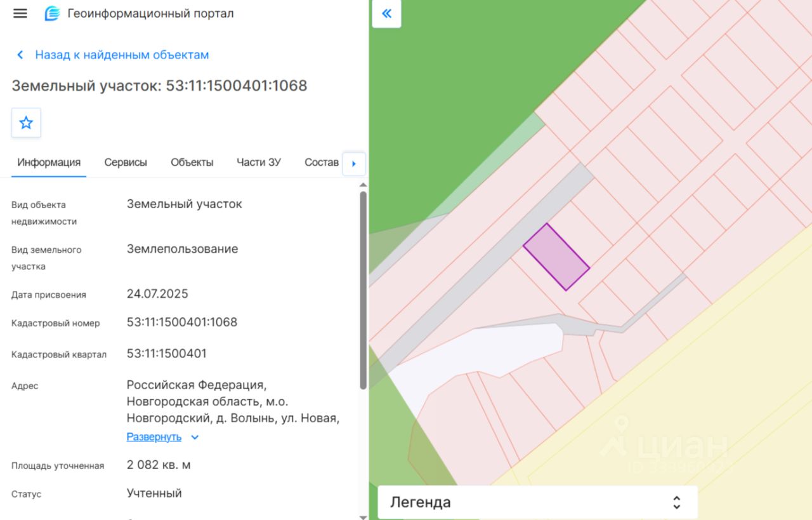This screenshot has height=520, width=812.
Task: Click scrollbar down arrow in info panel
Action: (363, 516)
